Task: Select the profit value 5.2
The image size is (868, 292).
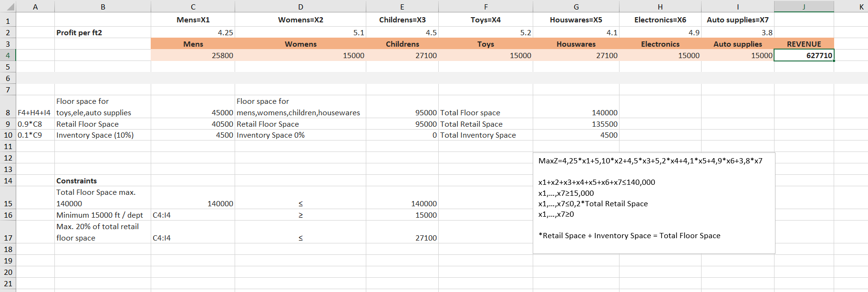Action: pos(486,32)
